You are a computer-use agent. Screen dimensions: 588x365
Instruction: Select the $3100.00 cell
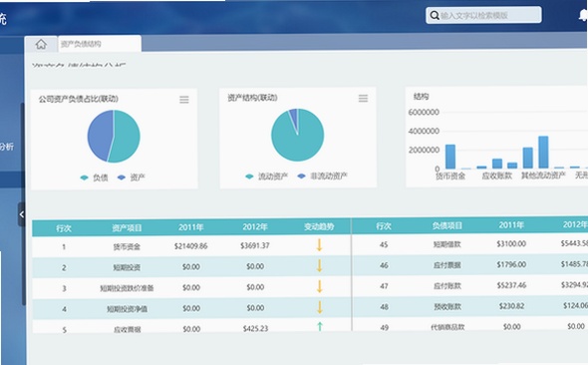(x=511, y=244)
